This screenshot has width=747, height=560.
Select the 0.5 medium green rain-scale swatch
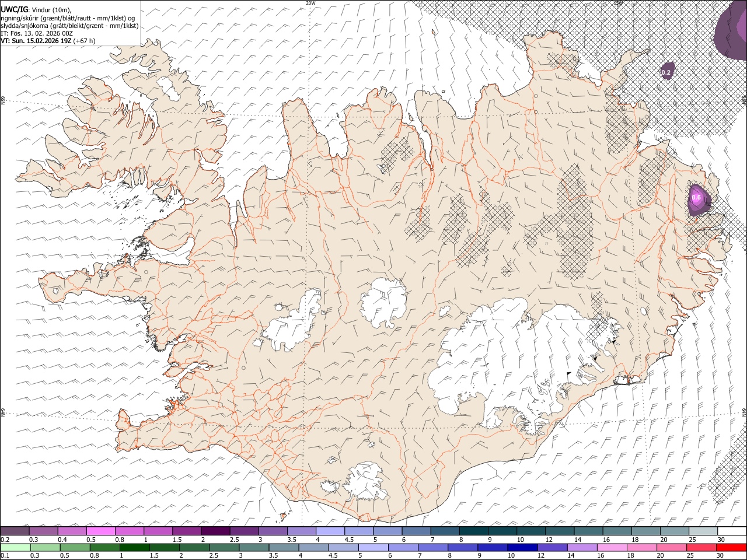click(x=75, y=548)
